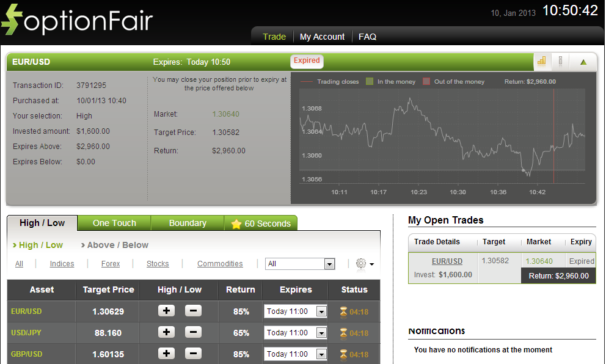The width and height of the screenshot is (606, 364).
Task: Click the hourglass status icon for EUR/USD
Action: (343, 311)
